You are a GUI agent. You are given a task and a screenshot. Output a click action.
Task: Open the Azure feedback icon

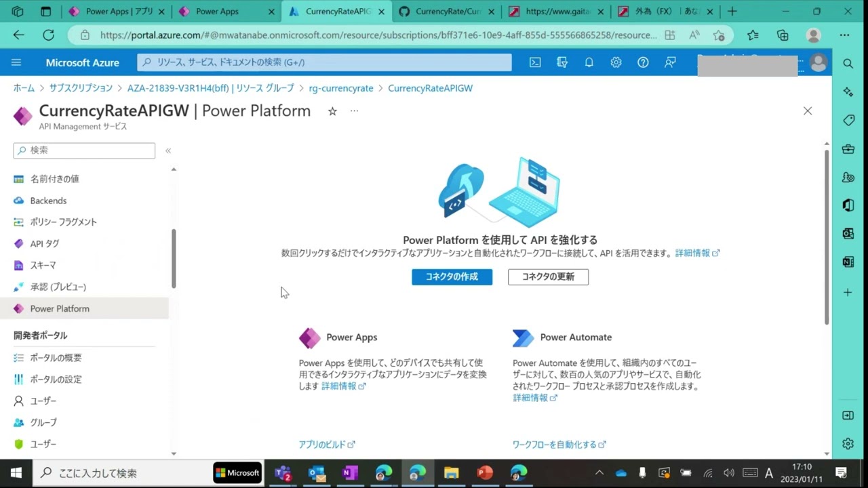[670, 62]
